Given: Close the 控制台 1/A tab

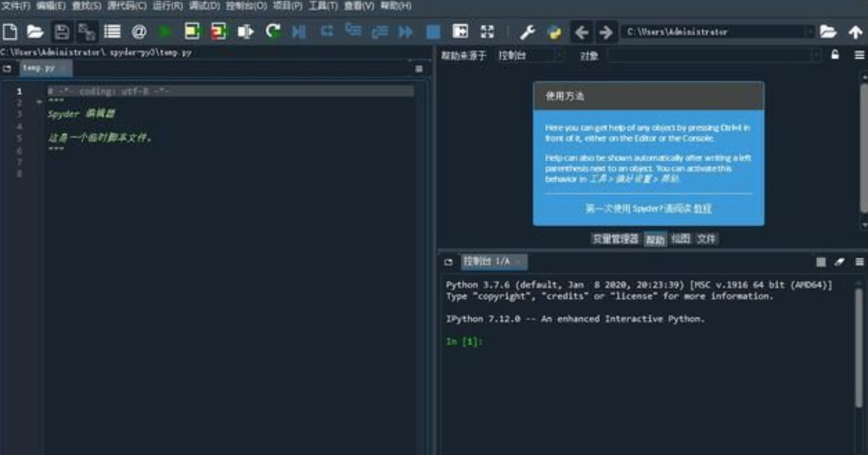Looking at the screenshot, I should [518, 261].
